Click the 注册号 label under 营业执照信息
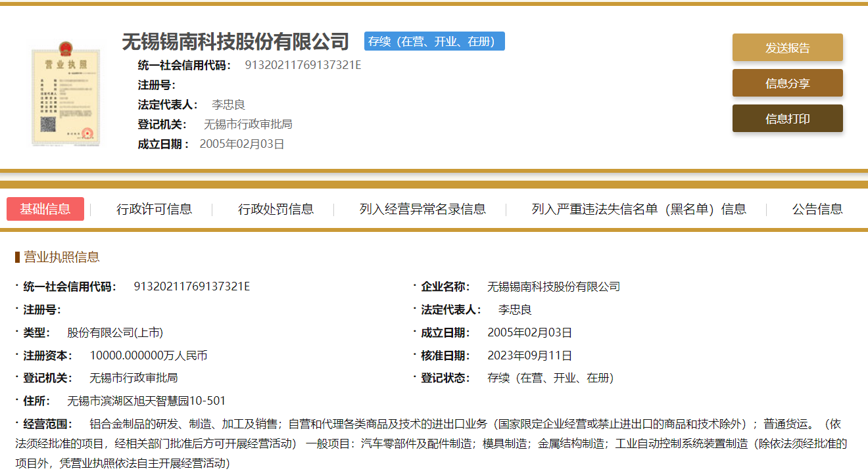The image size is (868, 475). [x=43, y=309]
